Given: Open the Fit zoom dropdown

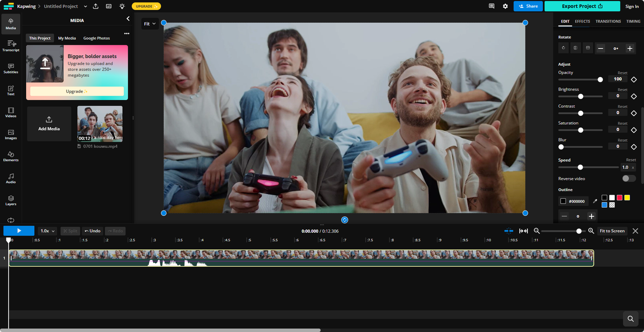Looking at the screenshot, I should point(149,24).
